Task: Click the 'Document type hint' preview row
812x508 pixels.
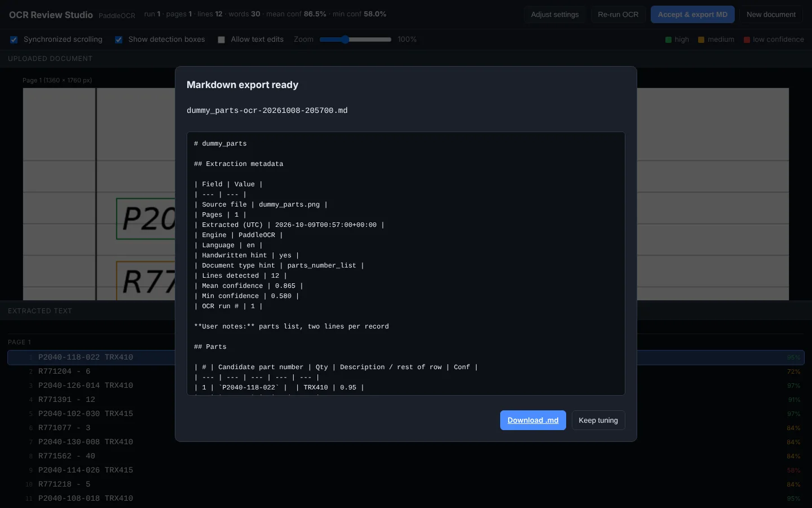Action: (279, 265)
